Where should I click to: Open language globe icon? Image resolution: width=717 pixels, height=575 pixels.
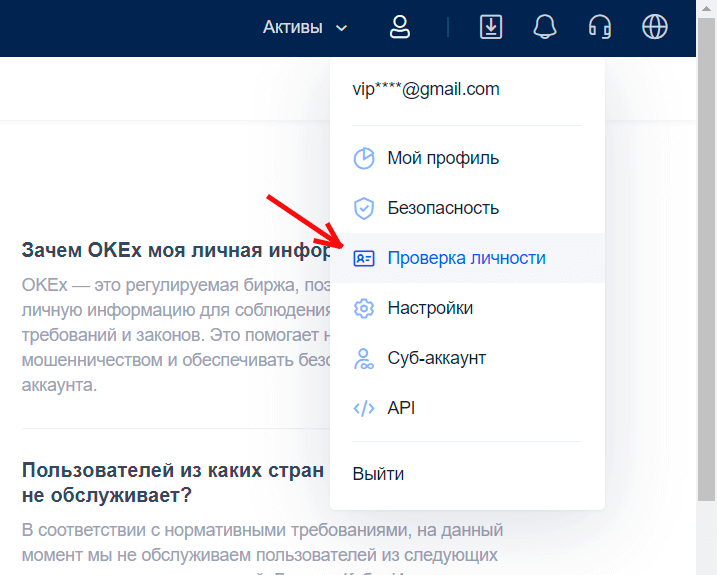(655, 27)
